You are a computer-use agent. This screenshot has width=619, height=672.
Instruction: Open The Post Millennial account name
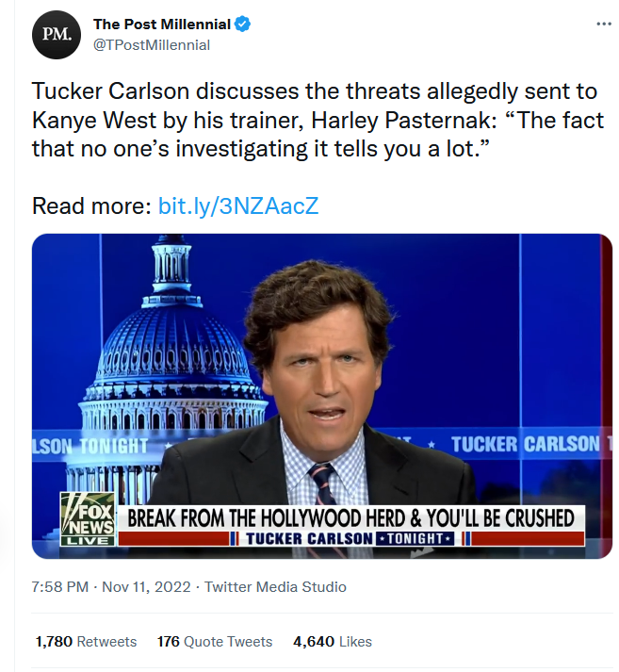coord(161,25)
